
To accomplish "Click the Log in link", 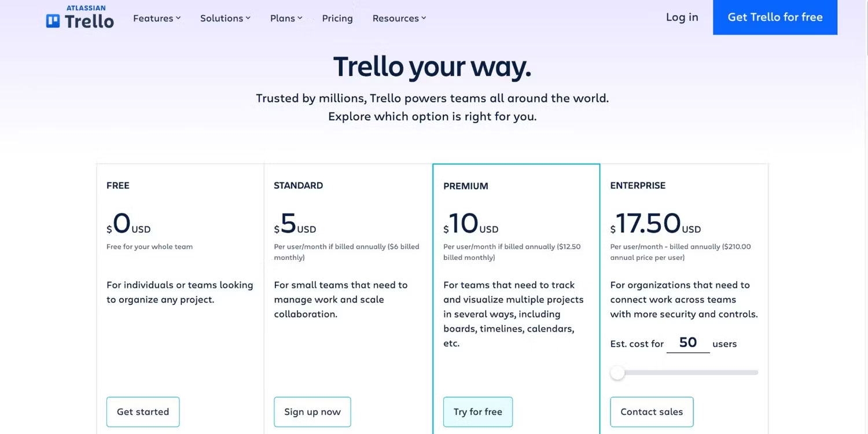I will [682, 17].
